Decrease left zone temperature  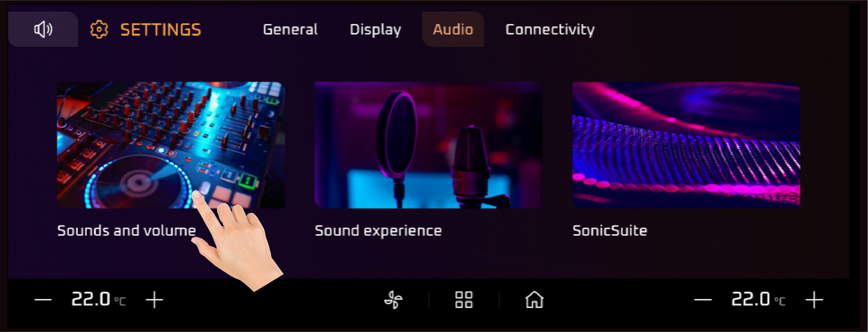click(43, 300)
